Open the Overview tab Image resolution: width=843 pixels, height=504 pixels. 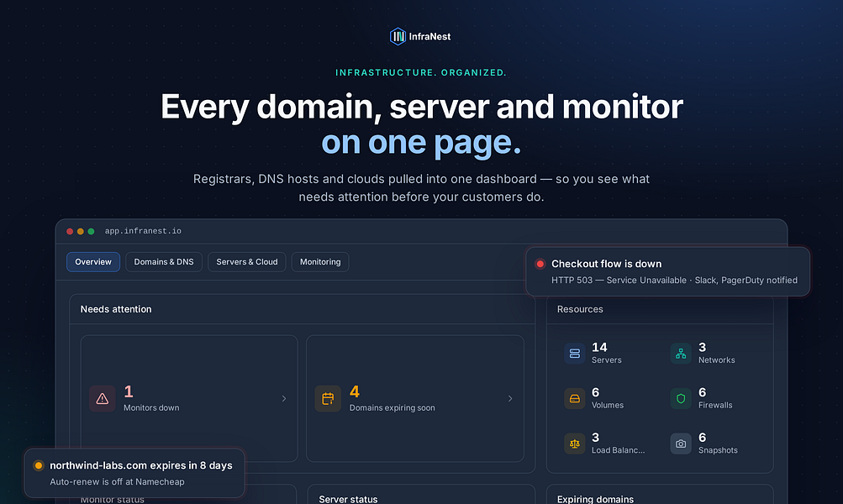(x=93, y=262)
